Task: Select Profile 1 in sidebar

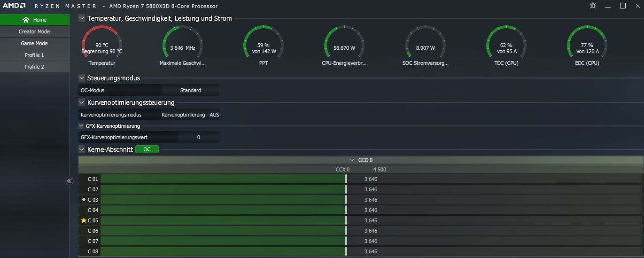Action: click(35, 55)
